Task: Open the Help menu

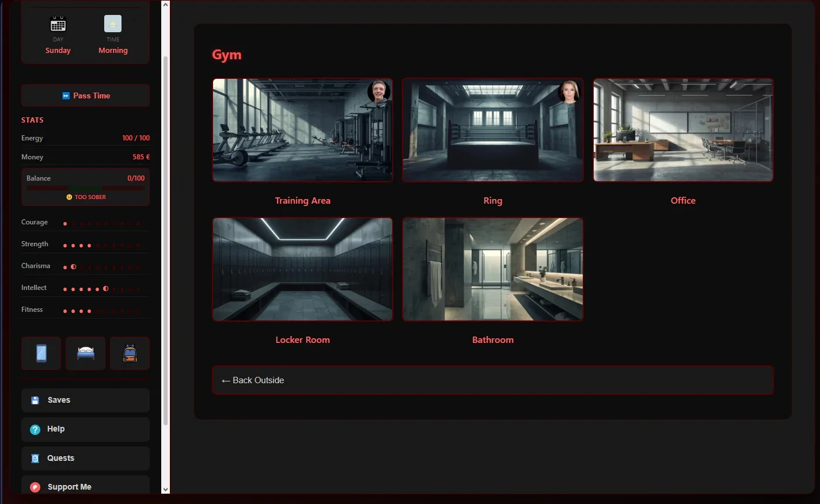Action: 86,429
